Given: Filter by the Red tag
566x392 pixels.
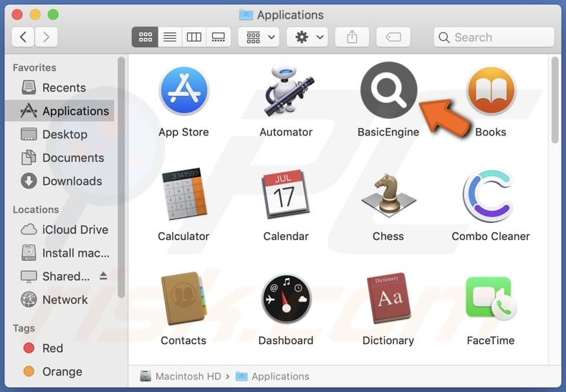Looking at the screenshot, I should 59,348.
